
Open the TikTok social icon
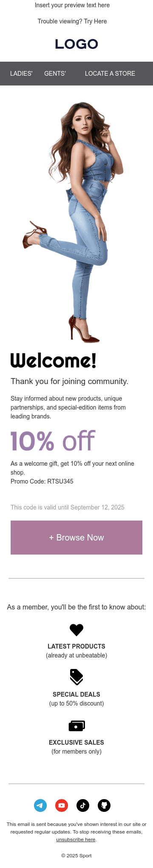tap(83, 805)
